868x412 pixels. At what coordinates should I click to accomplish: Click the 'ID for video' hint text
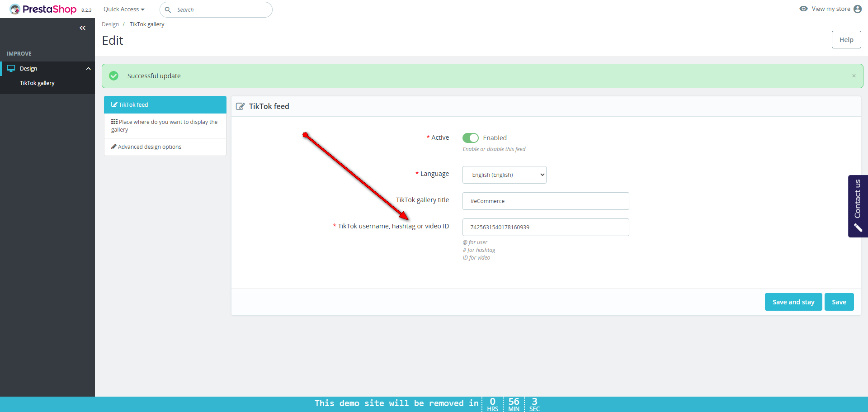[476, 258]
